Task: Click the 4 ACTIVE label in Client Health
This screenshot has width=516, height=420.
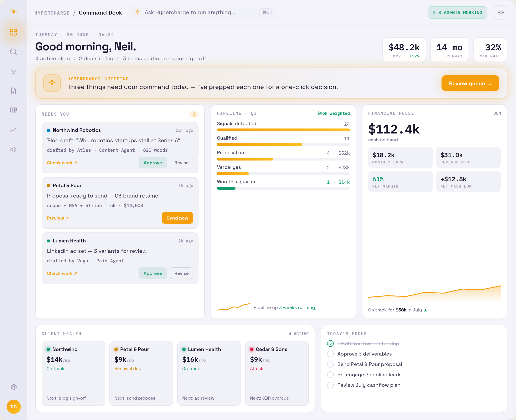Action: 299,334
